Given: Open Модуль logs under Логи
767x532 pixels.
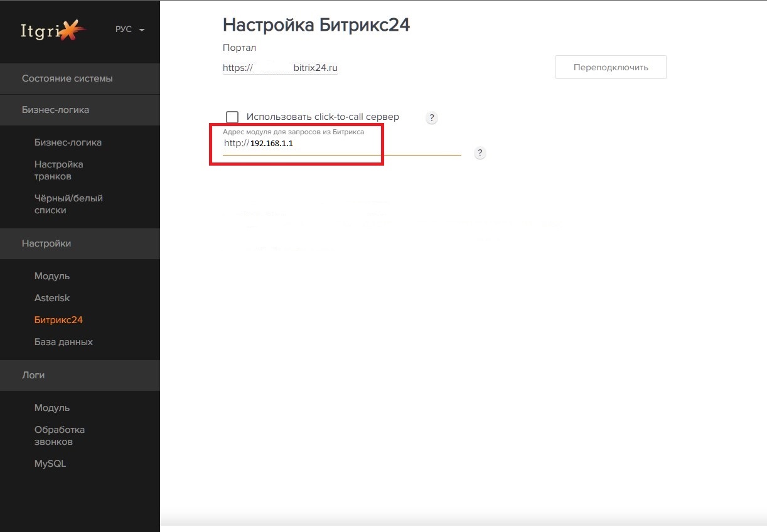Looking at the screenshot, I should tap(52, 408).
